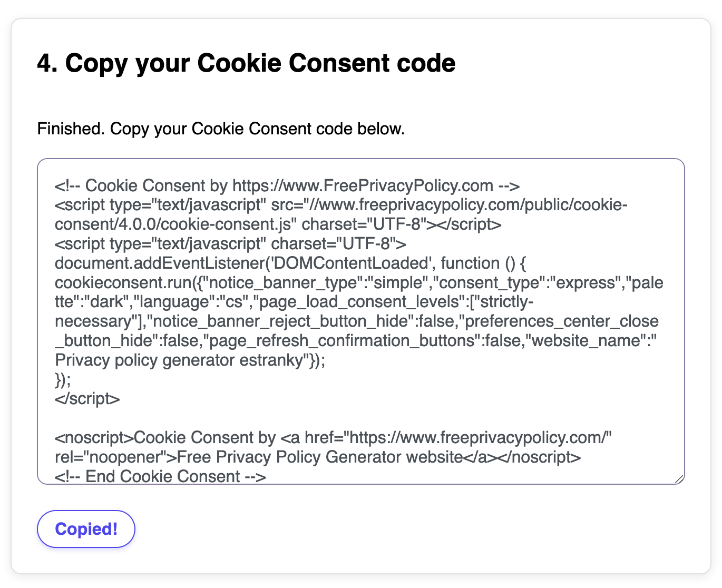Click the "Finished. Copy your Cookie Consent code below." text

click(x=221, y=129)
